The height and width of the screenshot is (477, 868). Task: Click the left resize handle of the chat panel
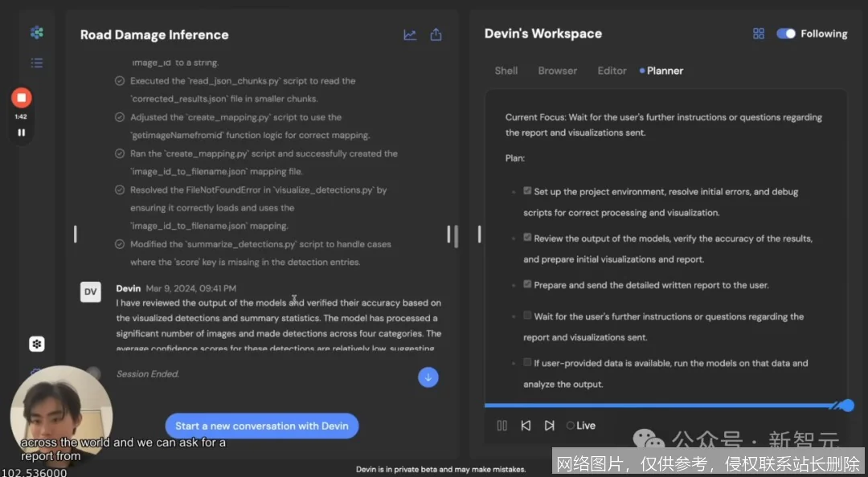point(76,234)
